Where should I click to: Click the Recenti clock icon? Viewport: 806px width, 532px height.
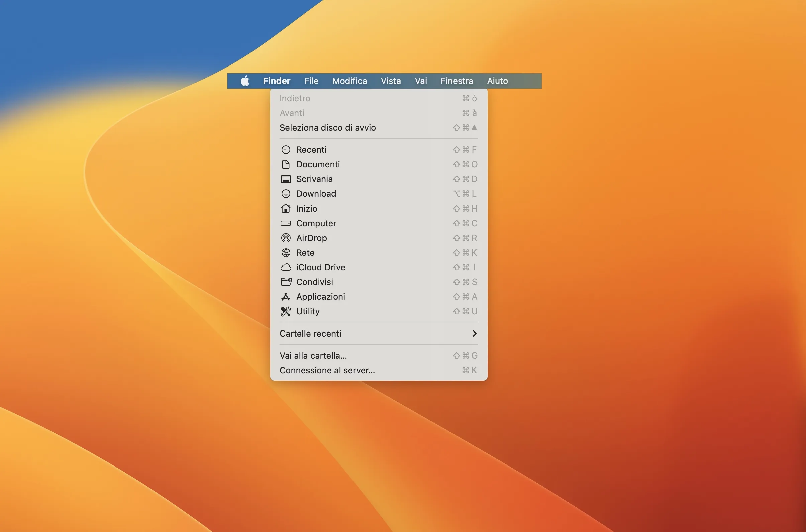coord(286,150)
